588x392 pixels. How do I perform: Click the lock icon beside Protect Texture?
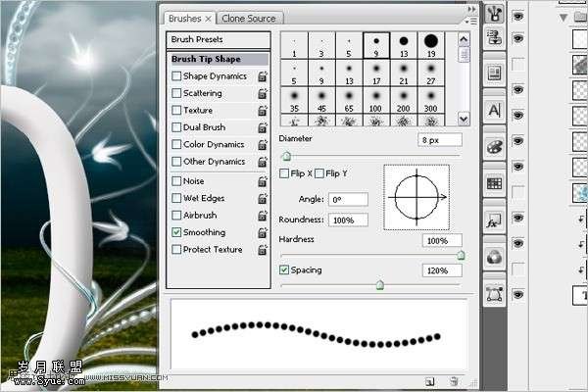pyautogui.click(x=263, y=250)
